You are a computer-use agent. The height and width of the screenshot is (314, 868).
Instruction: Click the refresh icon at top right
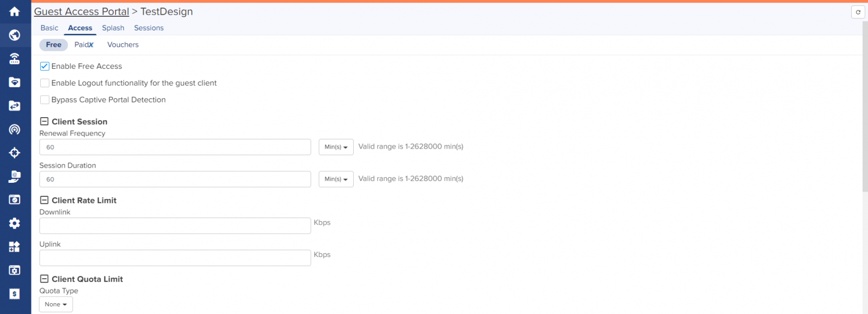tap(858, 12)
